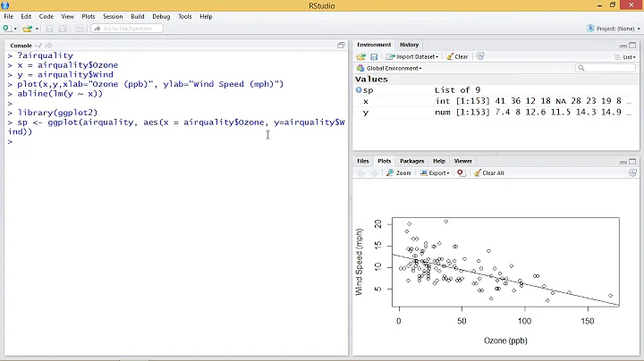Viewport: 644px width, 361px height.
Task: Open the List view dropdown
Action: coord(624,57)
